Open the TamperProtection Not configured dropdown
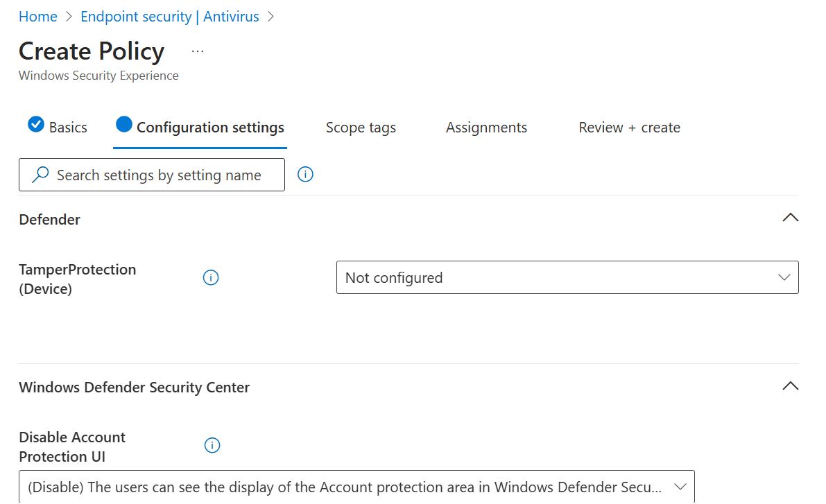The height and width of the screenshot is (504, 826). (567, 277)
